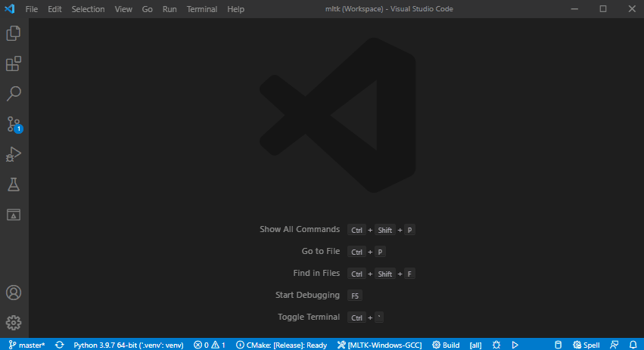Show errors and warnings count panel
Screen dimensions: 644x350
point(210,345)
